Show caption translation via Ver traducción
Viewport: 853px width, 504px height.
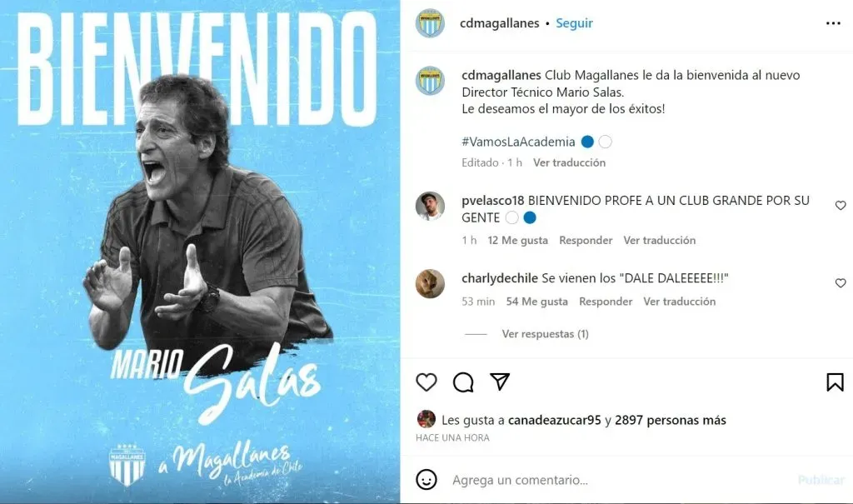click(x=569, y=162)
